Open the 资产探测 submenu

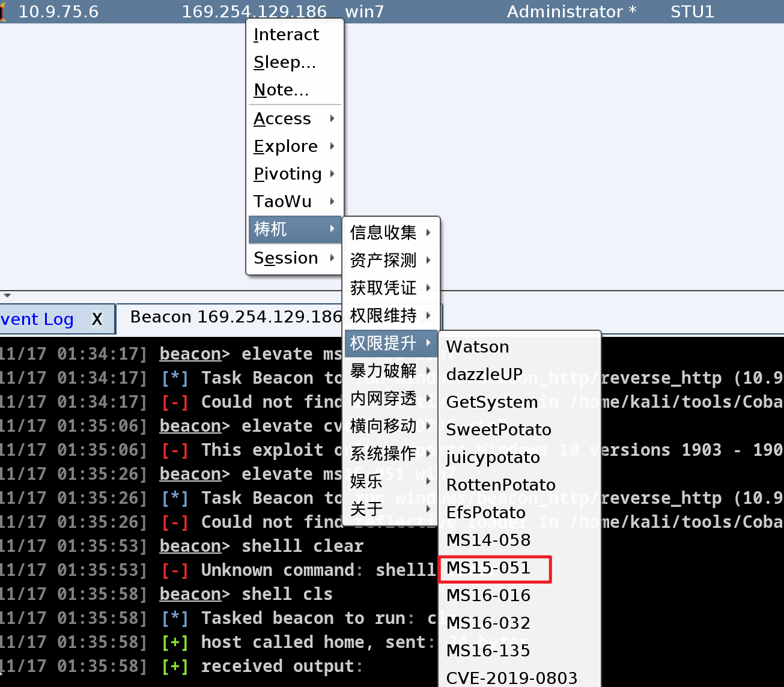point(391,260)
